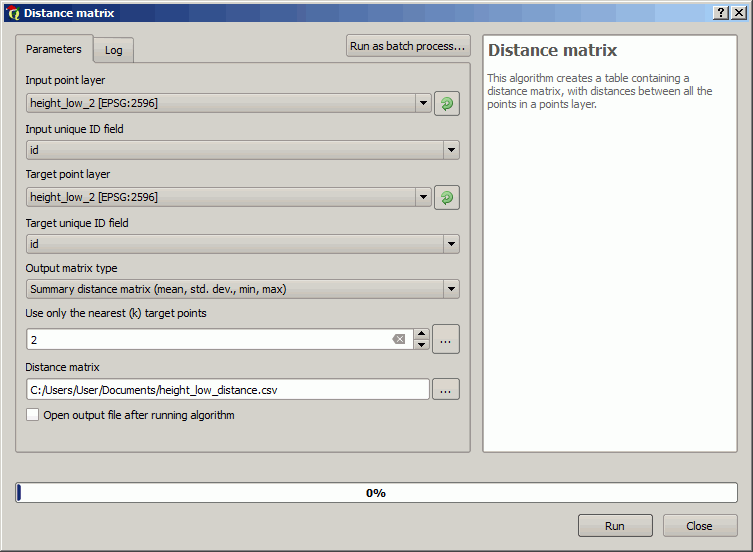Click the progress bar showing 0%
This screenshot has height=552, width=753.
[376, 493]
